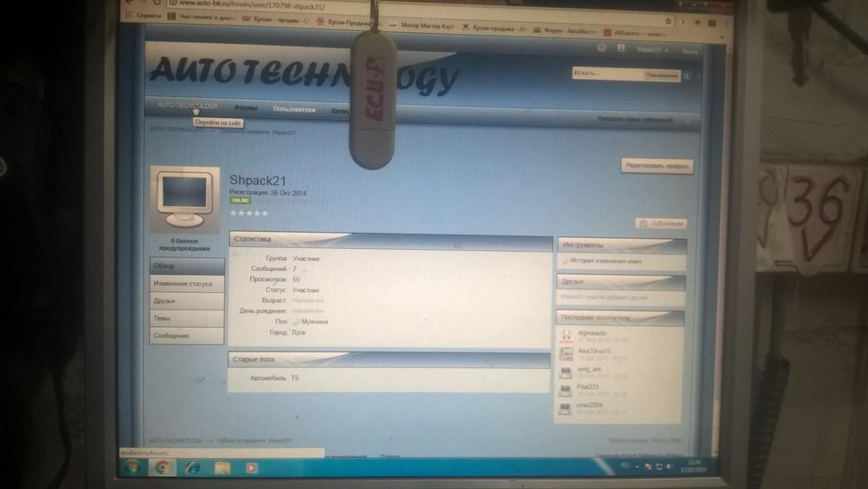The image size is (868, 489).
Task: Open the Alex33rus11 profile link
Action: [x=594, y=351]
